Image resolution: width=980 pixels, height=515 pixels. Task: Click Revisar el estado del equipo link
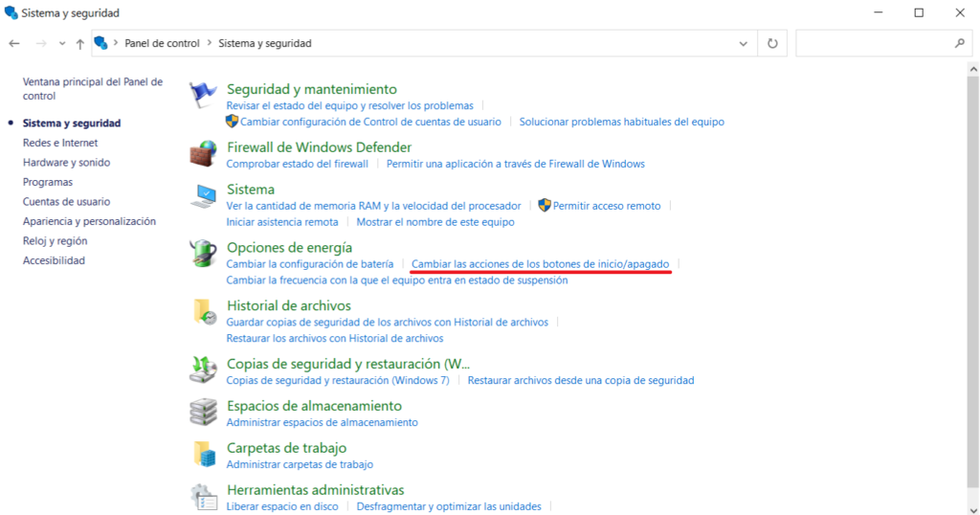[350, 105]
